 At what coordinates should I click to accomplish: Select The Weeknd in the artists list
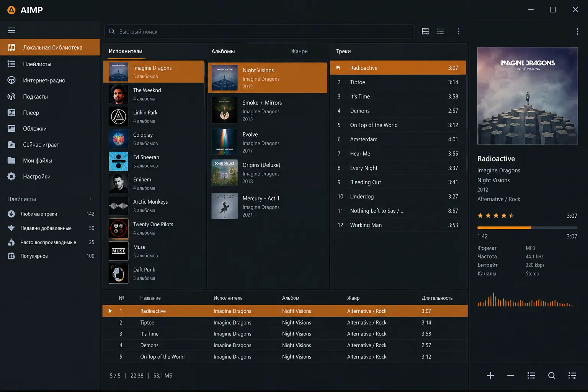click(154, 94)
